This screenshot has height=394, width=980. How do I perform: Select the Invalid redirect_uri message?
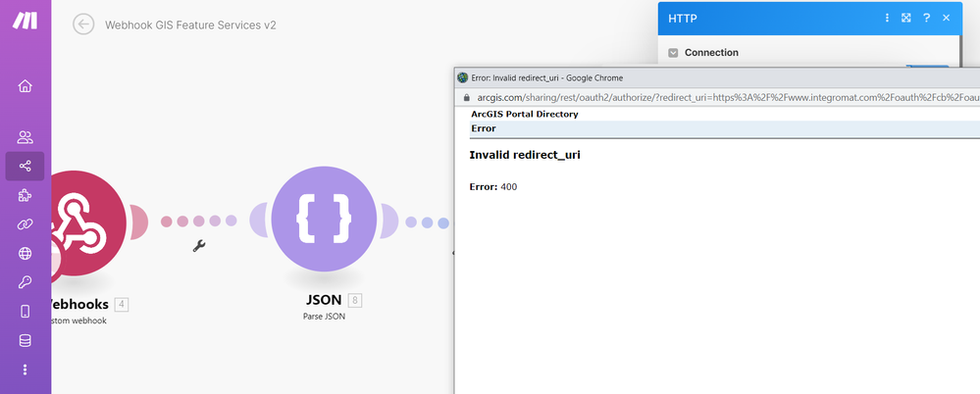525,155
